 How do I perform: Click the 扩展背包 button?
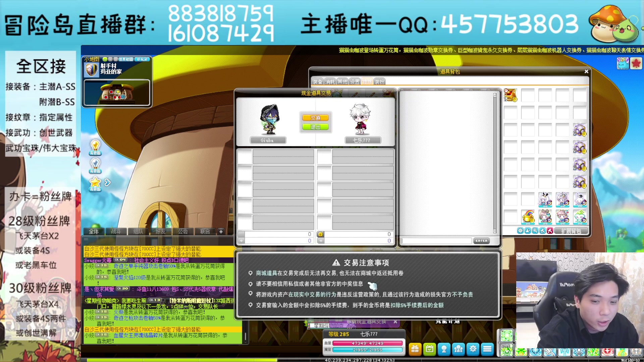point(571,231)
